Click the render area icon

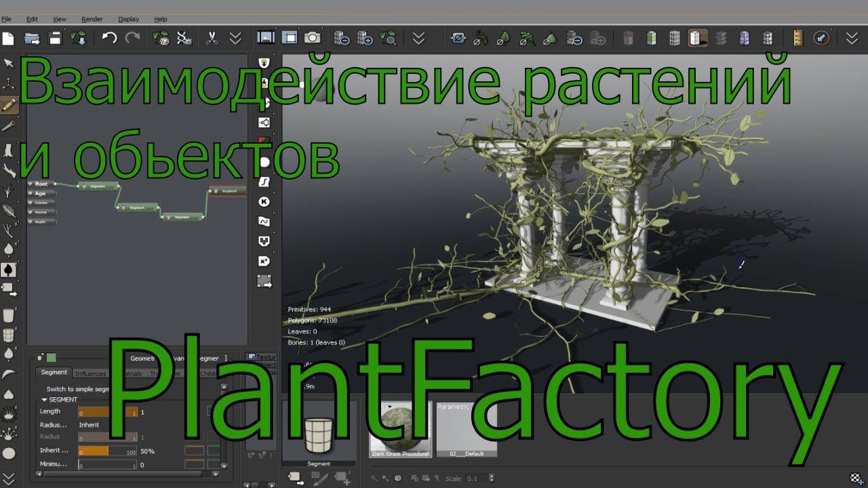point(290,38)
